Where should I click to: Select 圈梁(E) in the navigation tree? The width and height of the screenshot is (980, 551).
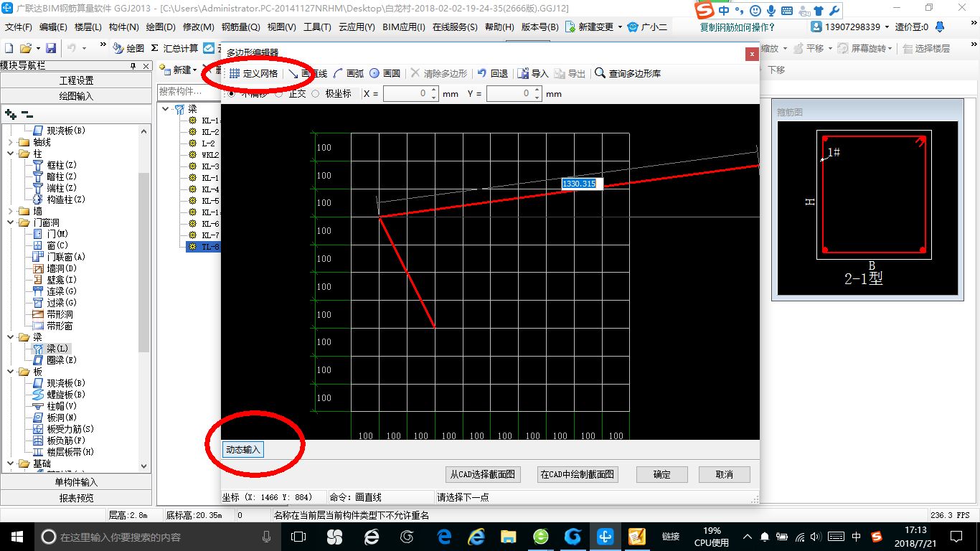pos(55,360)
